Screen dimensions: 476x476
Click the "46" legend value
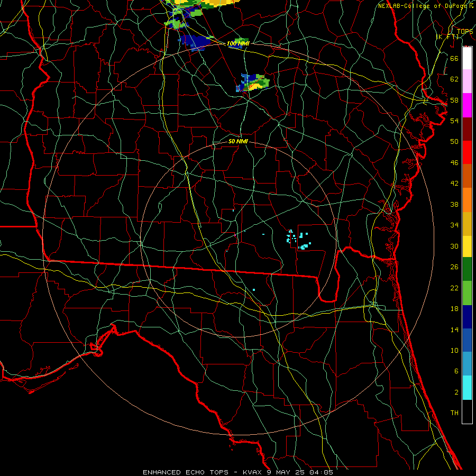click(454, 163)
